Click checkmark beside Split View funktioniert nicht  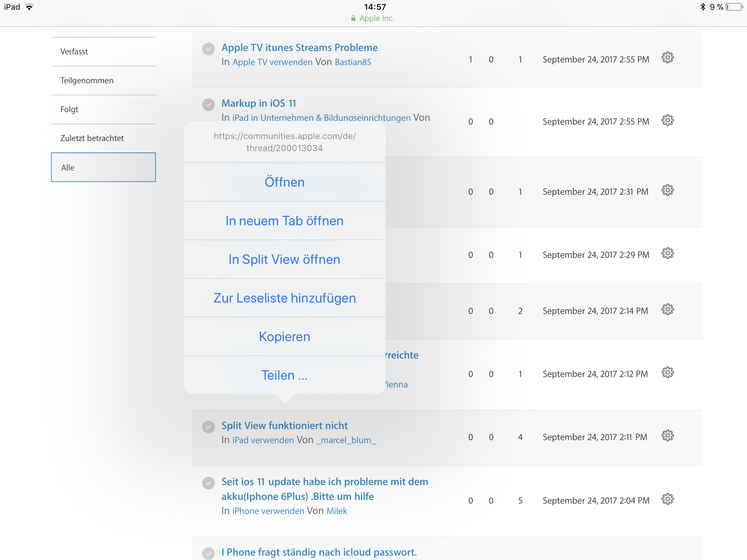(x=208, y=427)
